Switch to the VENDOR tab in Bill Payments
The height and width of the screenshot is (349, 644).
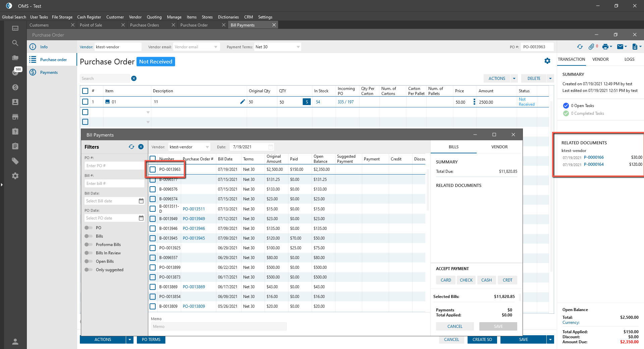(499, 147)
